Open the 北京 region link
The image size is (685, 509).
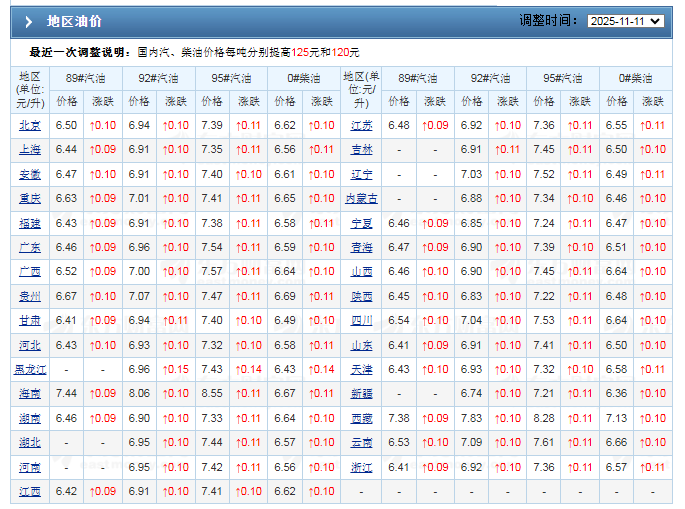click(x=30, y=125)
